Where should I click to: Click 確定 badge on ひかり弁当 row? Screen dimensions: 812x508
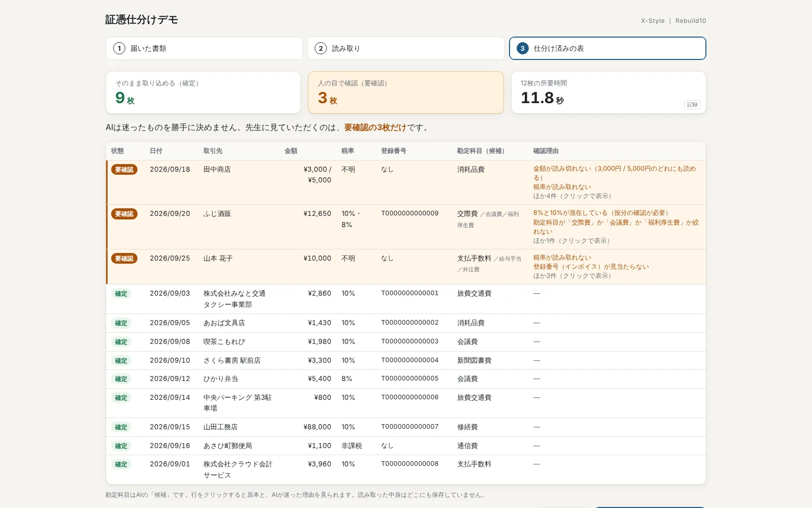click(x=121, y=379)
